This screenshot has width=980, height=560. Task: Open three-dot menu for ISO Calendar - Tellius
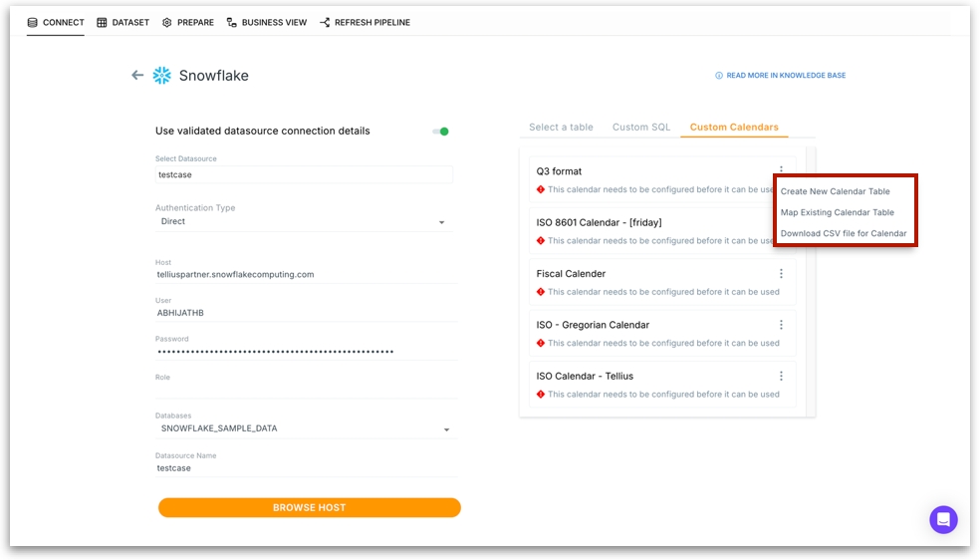[781, 377]
